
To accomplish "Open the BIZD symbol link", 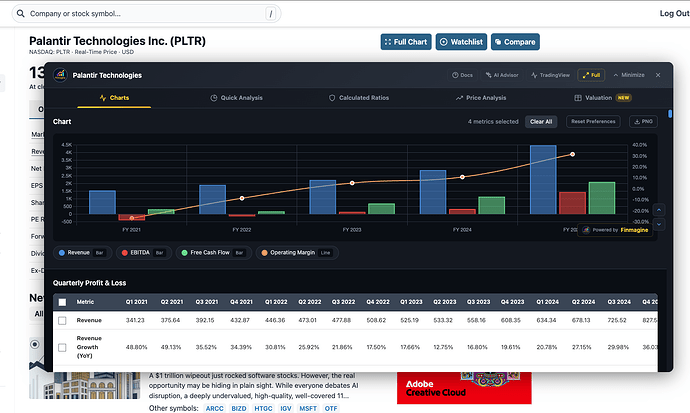I will [239, 409].
